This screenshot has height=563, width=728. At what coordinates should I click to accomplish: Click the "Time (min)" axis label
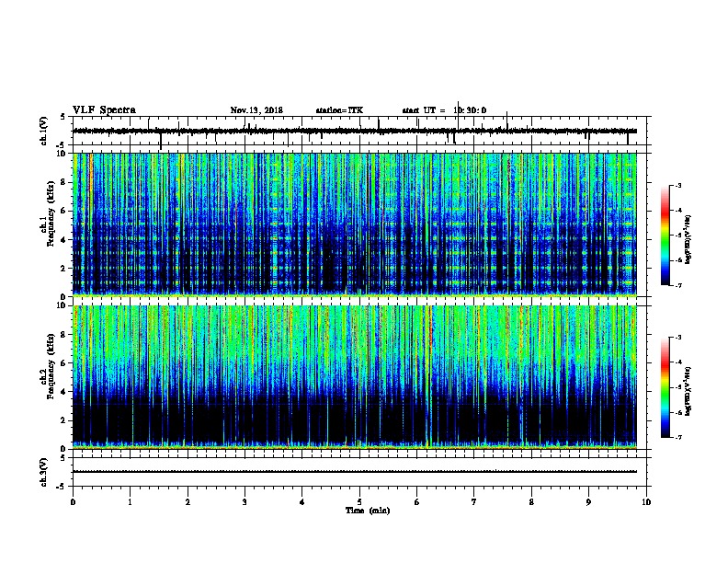368,511
